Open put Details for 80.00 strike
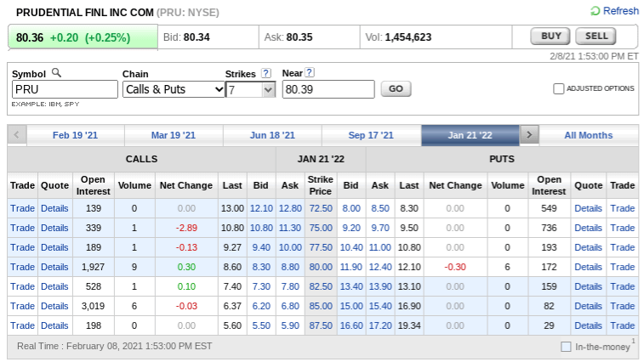 pyautogui.click(x=588, y=267)
